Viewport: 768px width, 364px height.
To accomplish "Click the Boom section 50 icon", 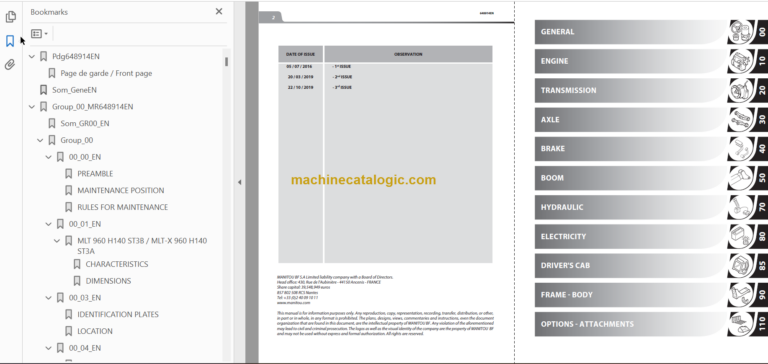I will [x=741, y=178].
